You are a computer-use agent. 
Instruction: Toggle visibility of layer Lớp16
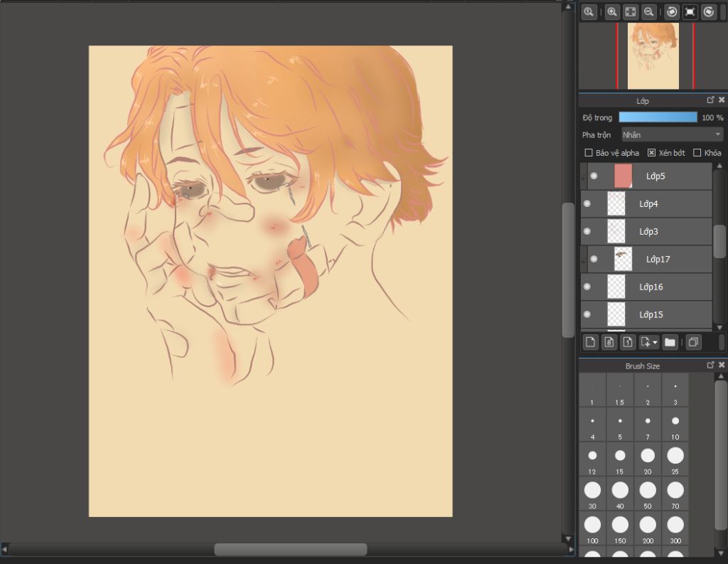pos(587,287)
